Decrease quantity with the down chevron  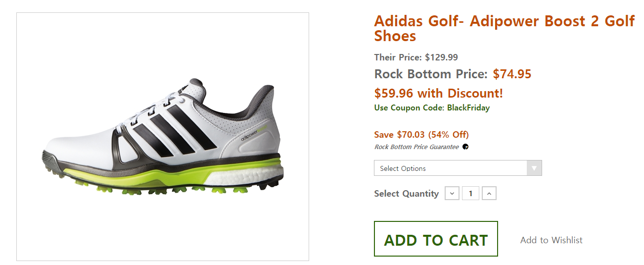point(452,194)
